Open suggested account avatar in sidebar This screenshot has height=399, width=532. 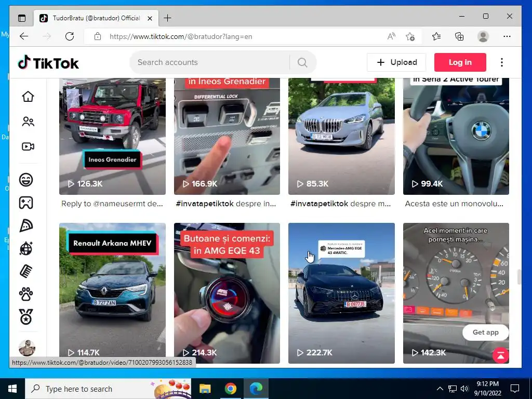click(27, 348)
